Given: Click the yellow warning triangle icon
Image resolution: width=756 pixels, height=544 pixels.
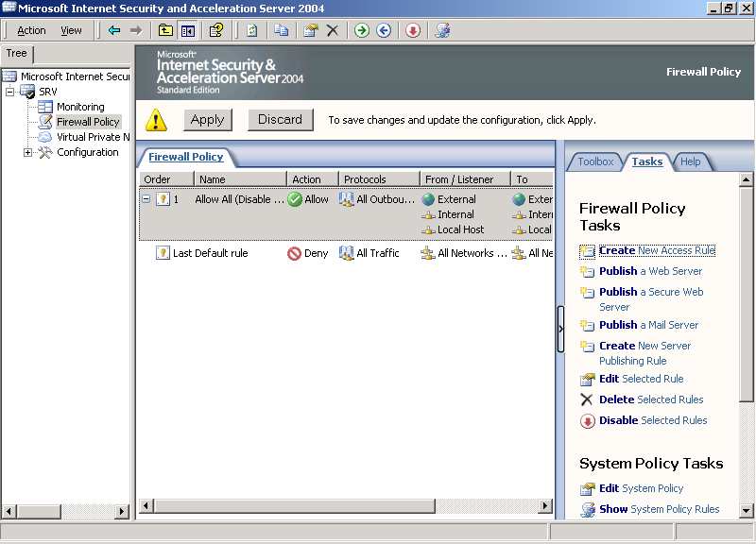Looking at the screenshot, I should [x=156, y=120].
